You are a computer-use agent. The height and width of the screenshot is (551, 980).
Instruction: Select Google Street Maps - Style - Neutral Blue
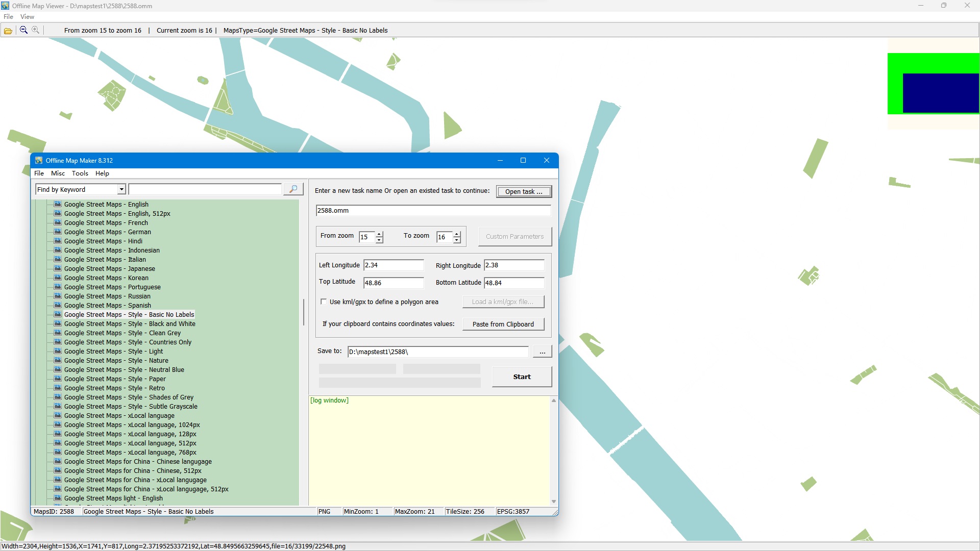[x=124, y=369]
